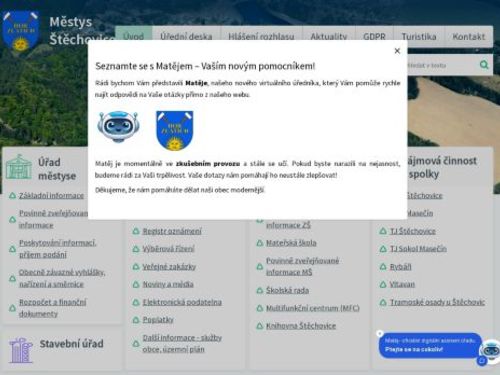Open the Turistika tab
The image size is (500, 375).
pyautogui.click(x=419, y=36)
